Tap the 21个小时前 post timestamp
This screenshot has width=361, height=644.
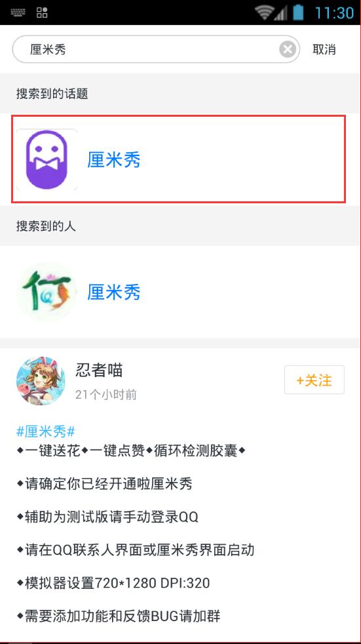pyautogui.click(x=106, y=395)
